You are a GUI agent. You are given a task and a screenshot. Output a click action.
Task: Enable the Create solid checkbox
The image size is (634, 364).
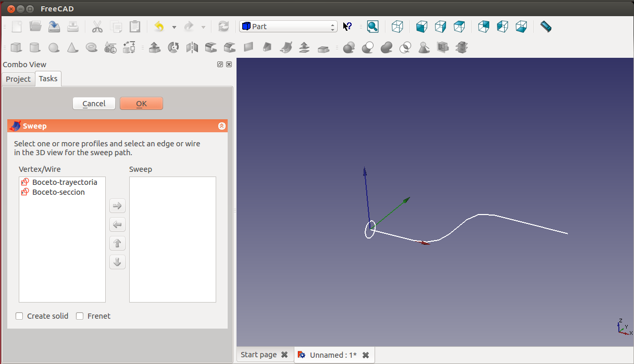click(x=20, y=316)
